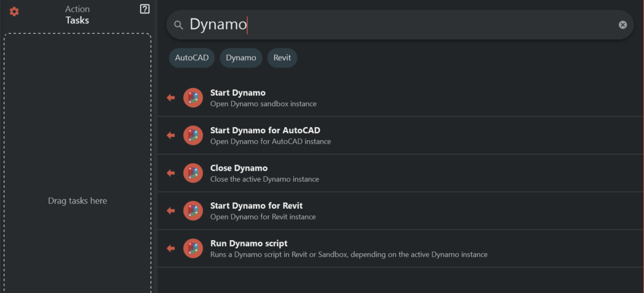Click 'Open Dynamo sandbox instance' description
644x293 pixels.
263,104
